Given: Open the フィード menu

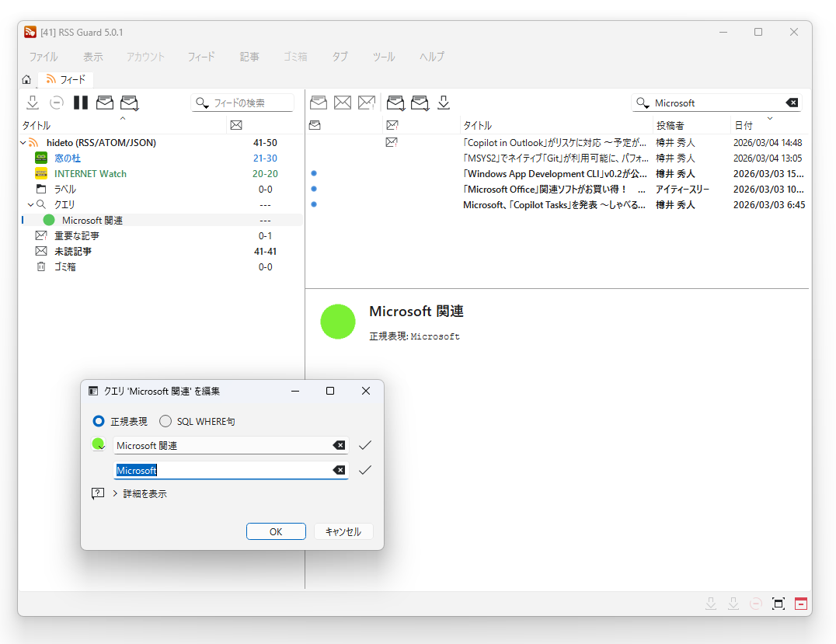Looking at the screenshot, I should pyautogui.click(x=201, y=57).
